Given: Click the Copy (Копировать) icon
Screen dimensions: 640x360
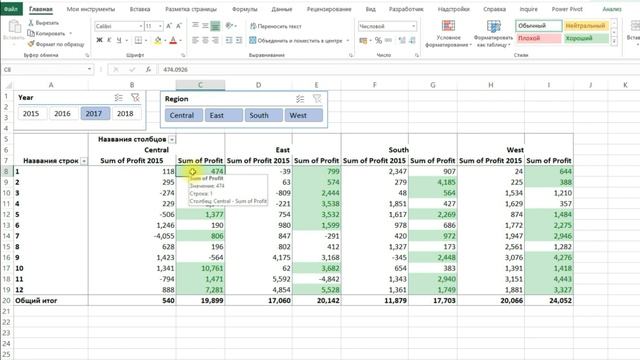Looking at the screenshot, I should point(31,33).
